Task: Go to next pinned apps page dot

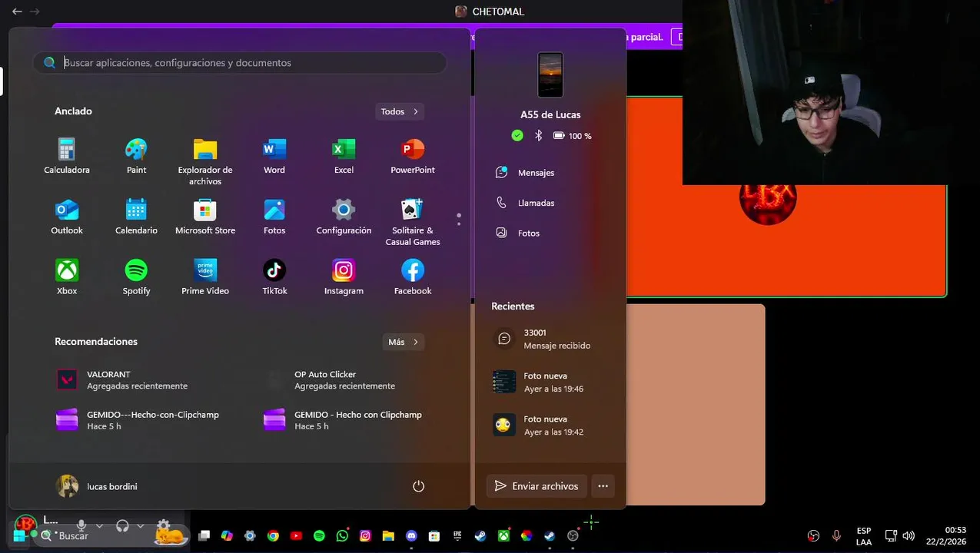Action: coord(459,224)
